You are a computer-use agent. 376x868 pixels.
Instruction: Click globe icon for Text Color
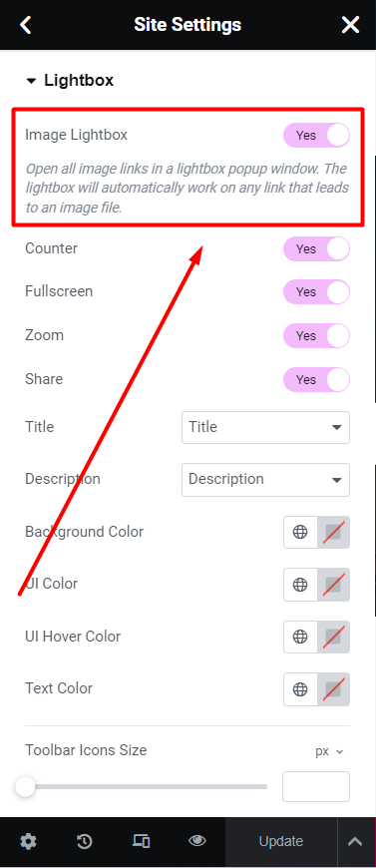300,689
